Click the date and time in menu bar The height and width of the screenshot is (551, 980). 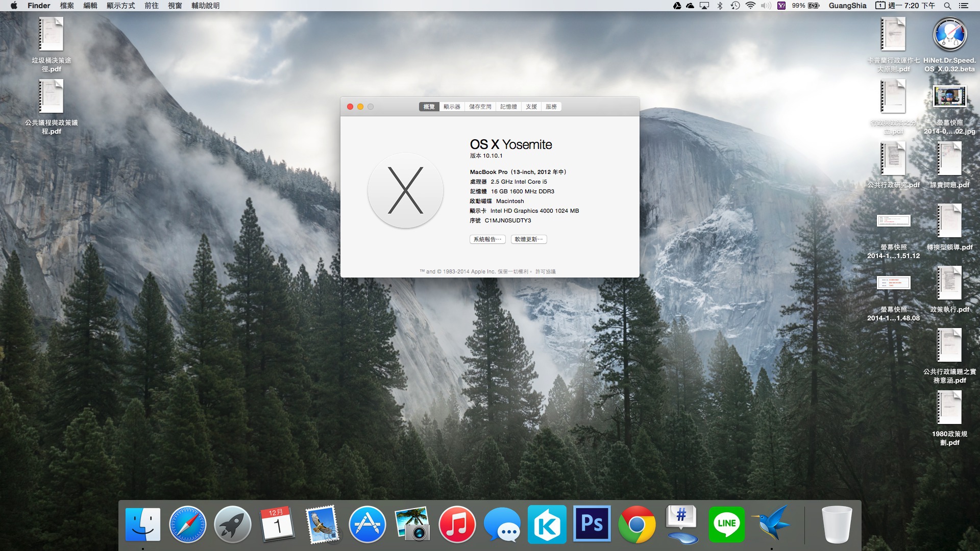(x=905, y=6)
